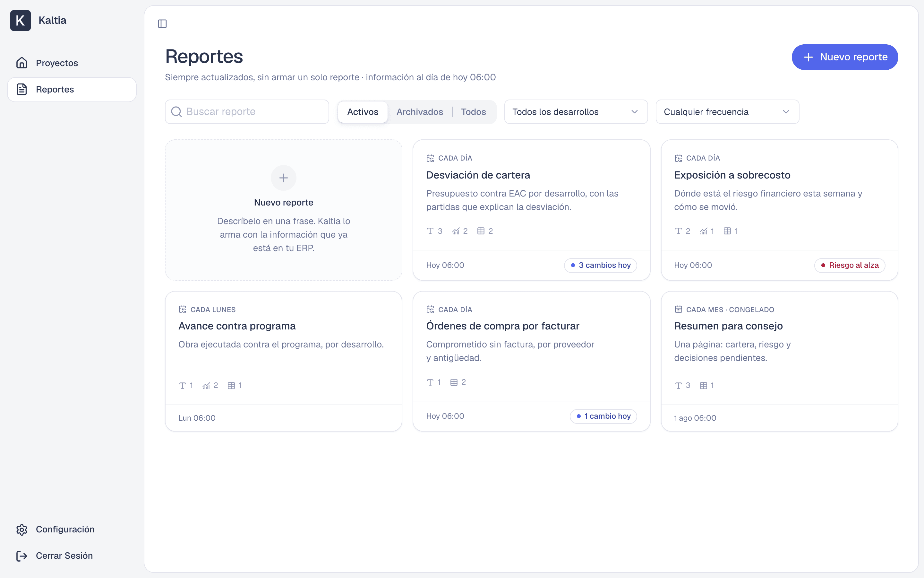The height and width of the screenshot is (578, 924).
Task: Open the Resumen para consejo report title
Action: 728,326
